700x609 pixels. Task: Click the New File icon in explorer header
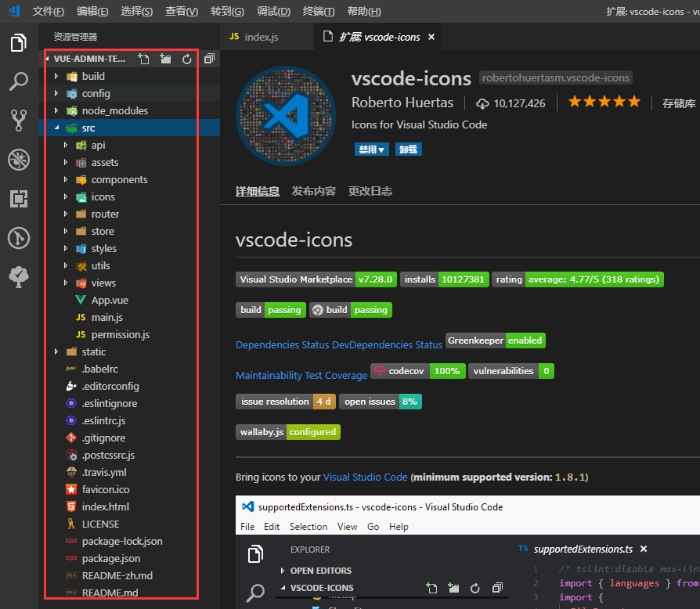click(143, 59)
